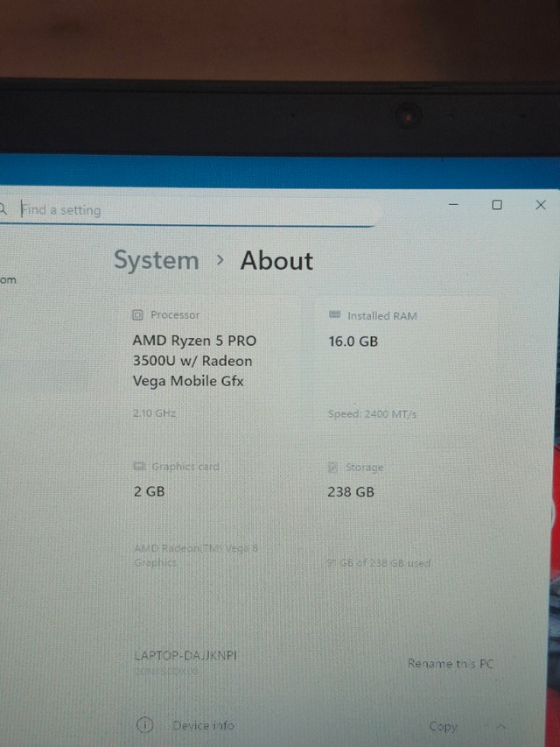Select the 2 GB graphics card value
The height and width of the screenshot is (747, 560).
(x=149, y=491)
